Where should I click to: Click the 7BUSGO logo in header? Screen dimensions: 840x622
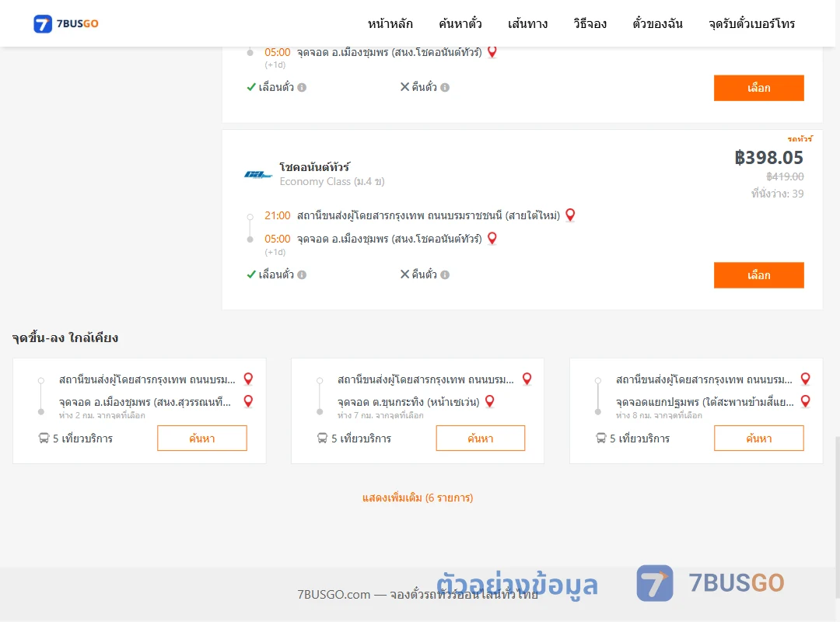coord(66,23)
